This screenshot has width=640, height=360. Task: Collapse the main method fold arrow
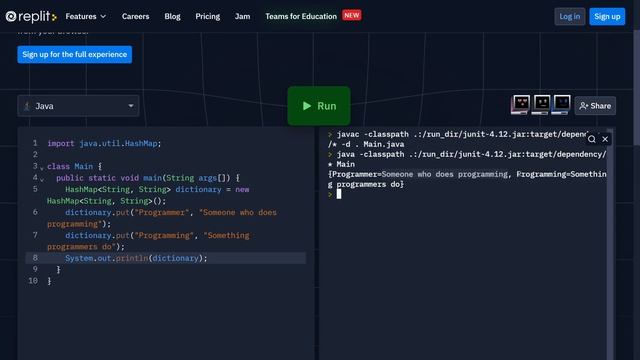pos(42,180)
